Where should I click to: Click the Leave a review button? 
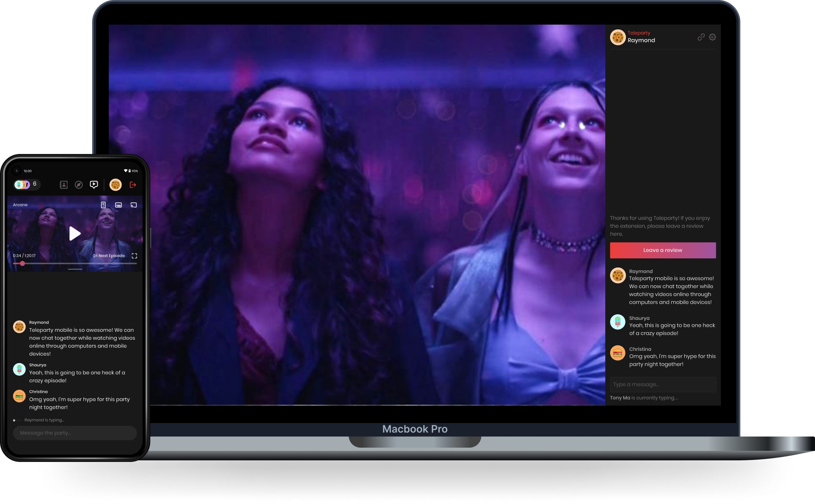tap(662, 250)
